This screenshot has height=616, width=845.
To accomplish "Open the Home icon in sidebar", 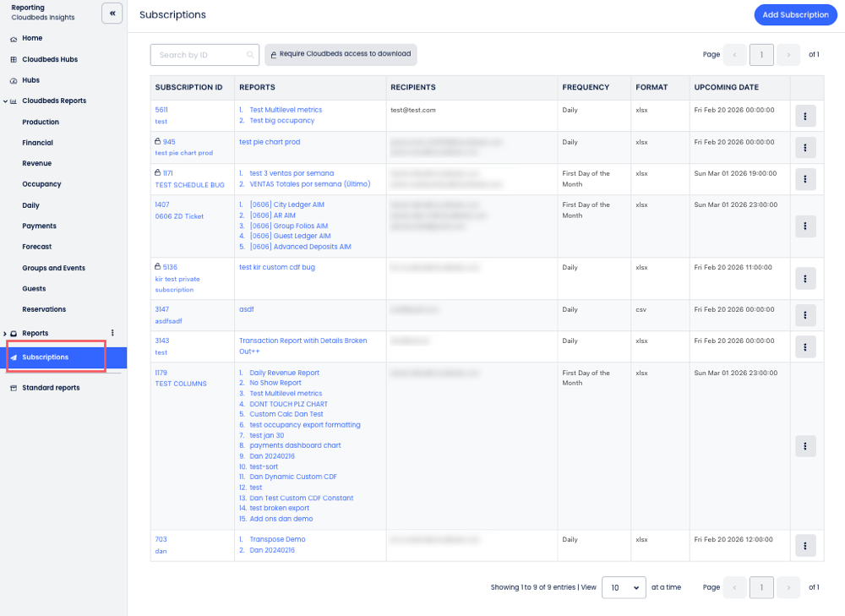I will 14,39.
